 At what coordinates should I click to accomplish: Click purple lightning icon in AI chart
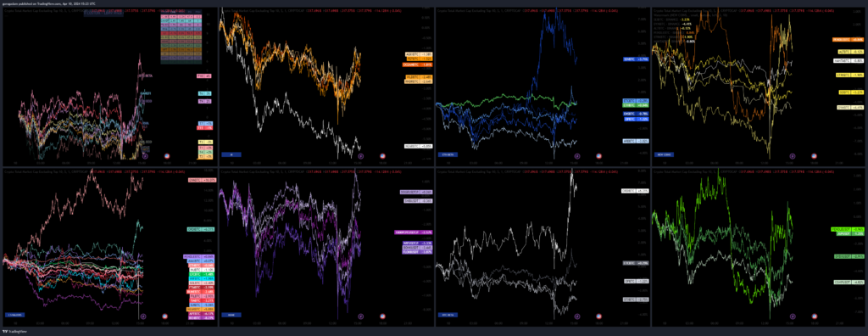click(361, 156)
